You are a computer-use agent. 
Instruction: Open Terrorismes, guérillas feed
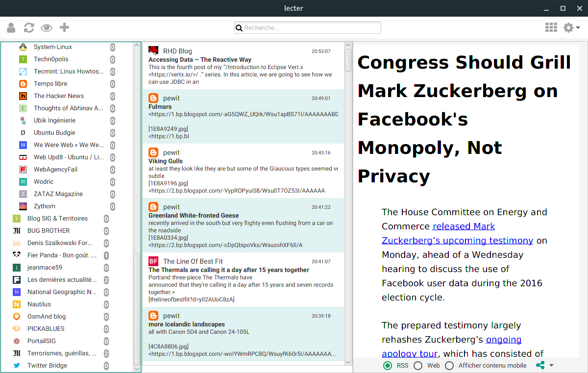(x=61, y=353)
